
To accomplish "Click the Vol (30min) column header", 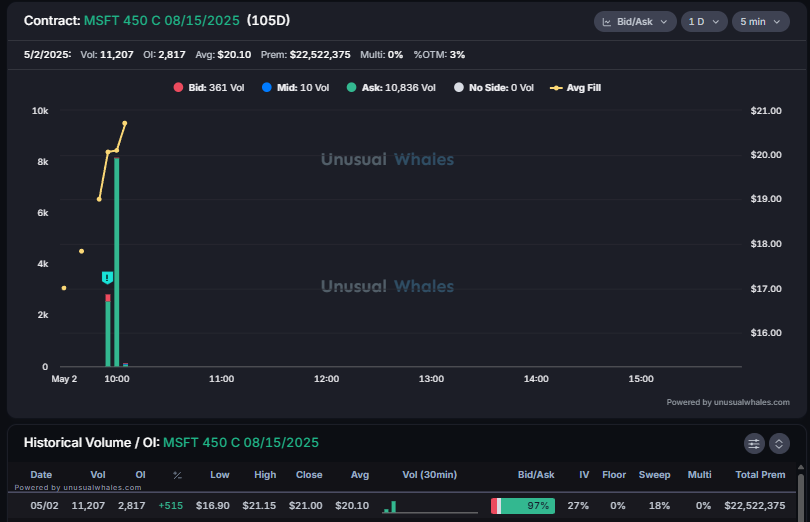I will coord(430,474).
